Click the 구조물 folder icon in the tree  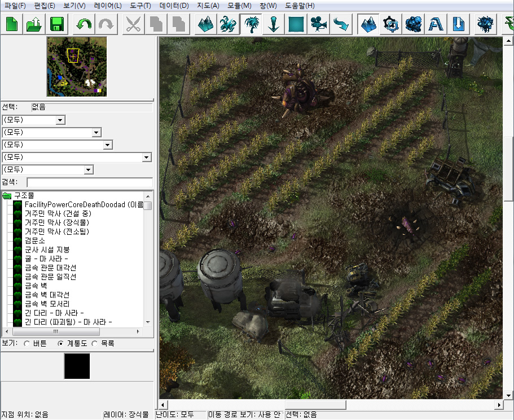7,196
